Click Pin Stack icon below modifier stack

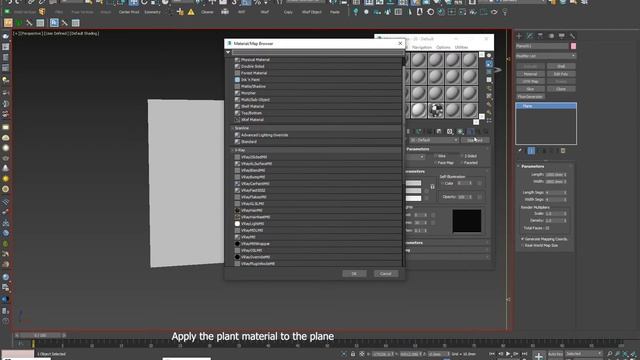(x=520, y=151)
